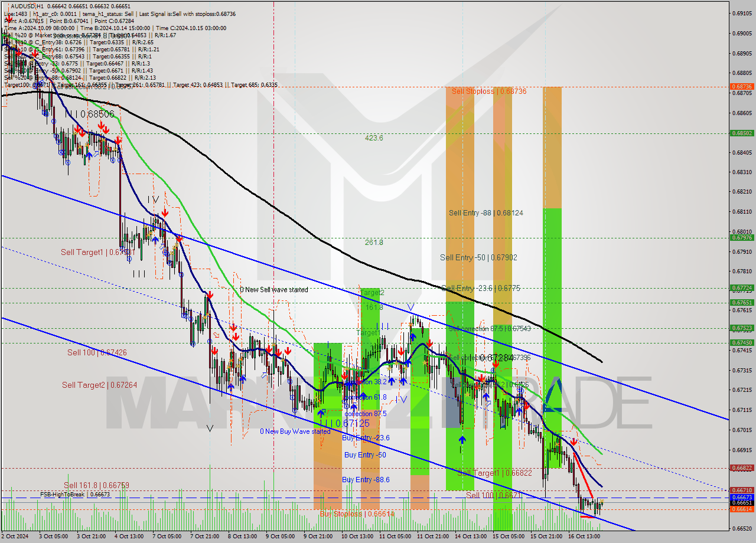Click the 0.67724 price tag on axis
The width and height of the screenshot is (756, 543).
point(742,288)
